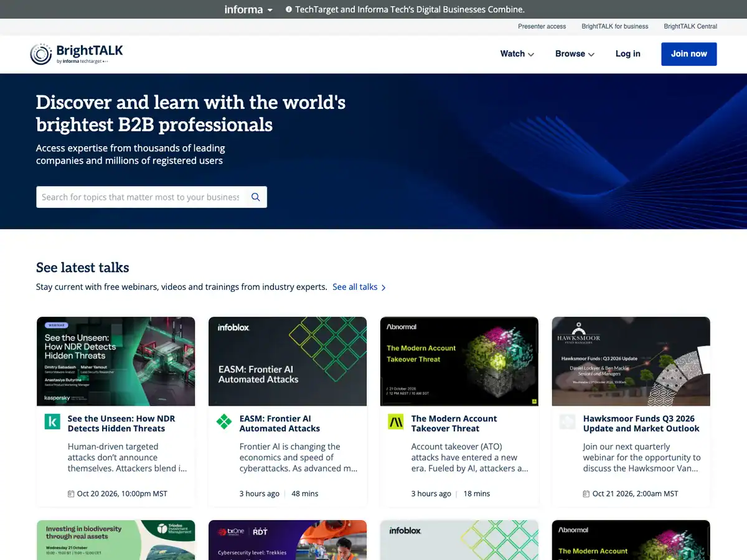This screenshot has width=747, height=560.
Task: Click Oct 20 2026, 10:00pm MST date text
Action: pyautogui.click(x=122, y=493)
